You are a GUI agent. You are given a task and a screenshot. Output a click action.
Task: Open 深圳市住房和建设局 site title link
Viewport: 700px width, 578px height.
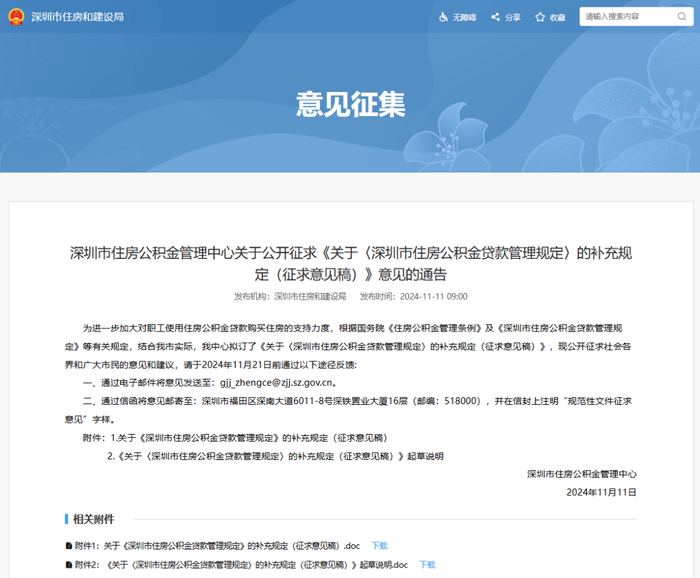[x=77, y=17]
